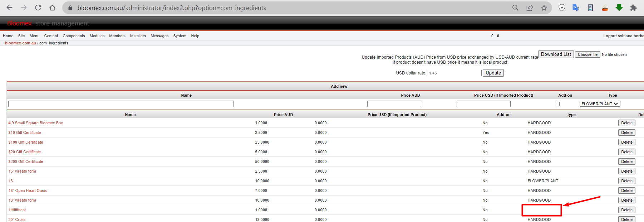
Task: Click the Download List button
Action: (556, 54)
